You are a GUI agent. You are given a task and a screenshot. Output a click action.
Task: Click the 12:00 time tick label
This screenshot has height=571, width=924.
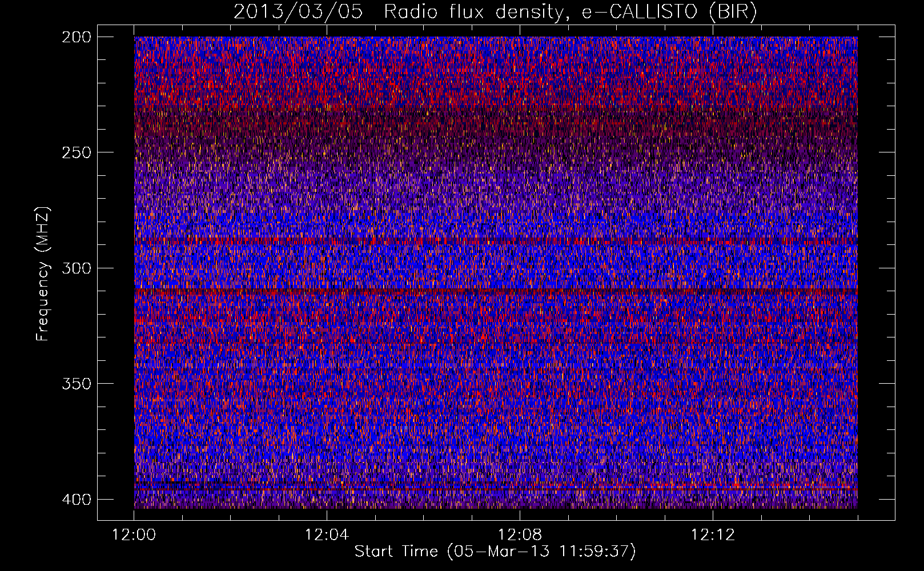(x=134, y=535)
